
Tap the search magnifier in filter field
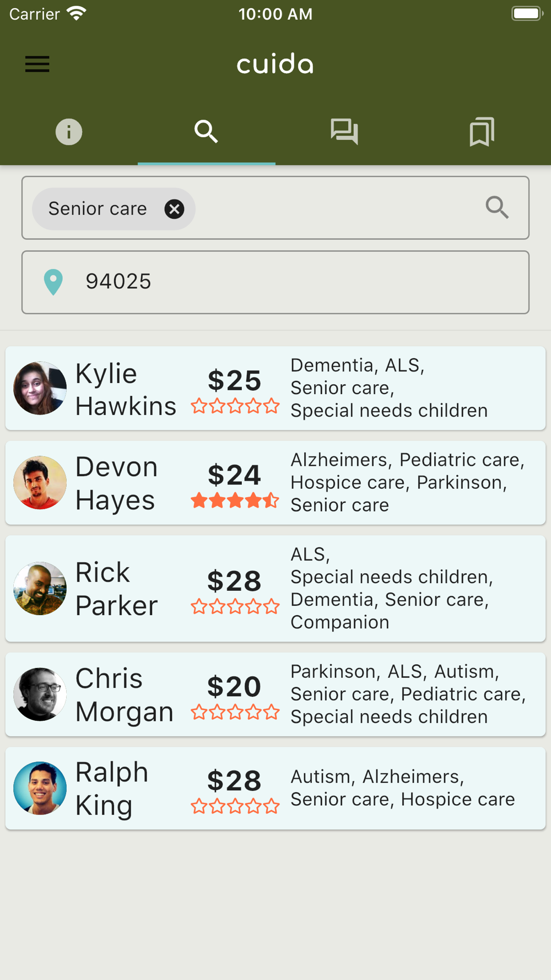(x=497, y=208)
